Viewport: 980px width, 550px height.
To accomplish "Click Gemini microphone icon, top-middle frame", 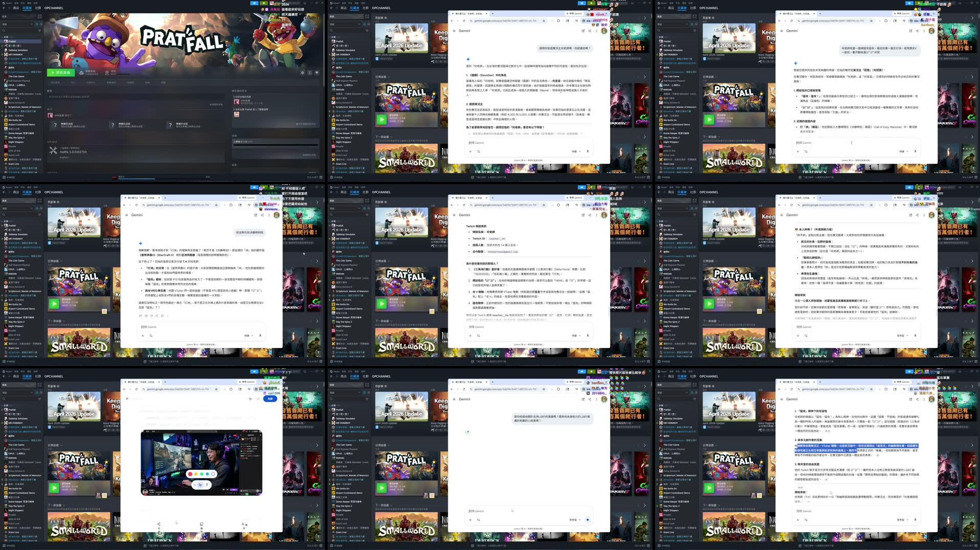I will click(x=587, y=151).
